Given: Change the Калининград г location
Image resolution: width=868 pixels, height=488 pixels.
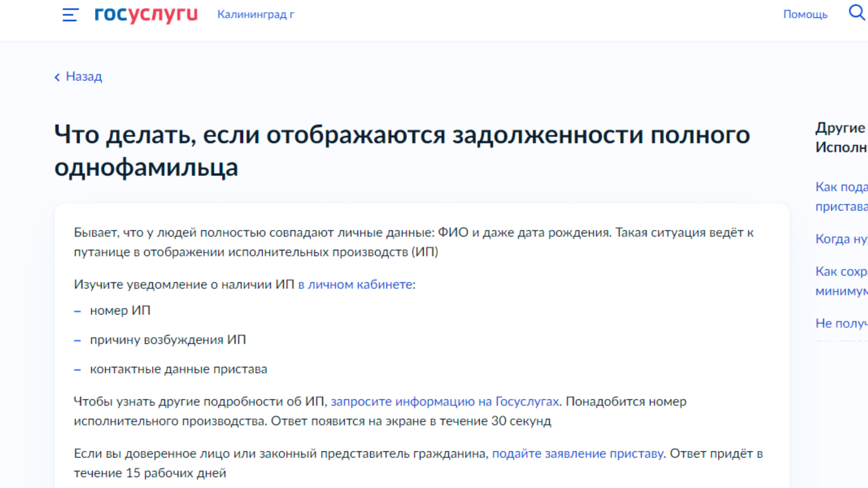Looking at the screenshot, I should 255,14.
